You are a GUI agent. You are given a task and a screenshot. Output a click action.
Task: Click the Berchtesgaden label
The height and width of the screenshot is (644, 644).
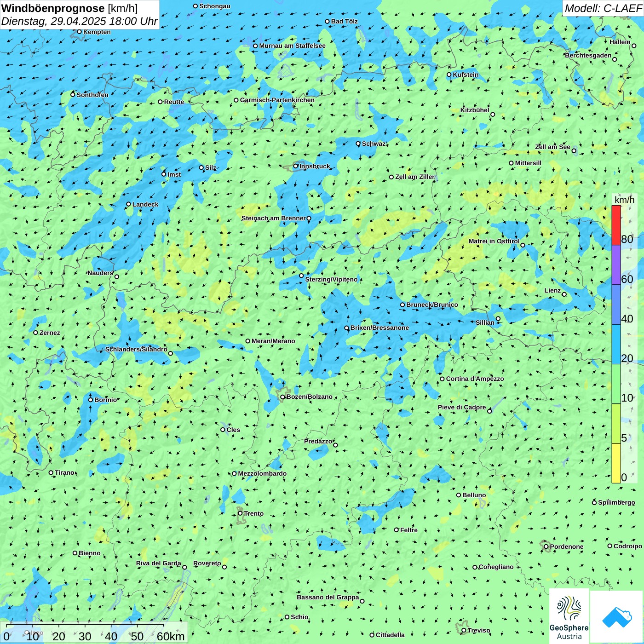[588, 55]
